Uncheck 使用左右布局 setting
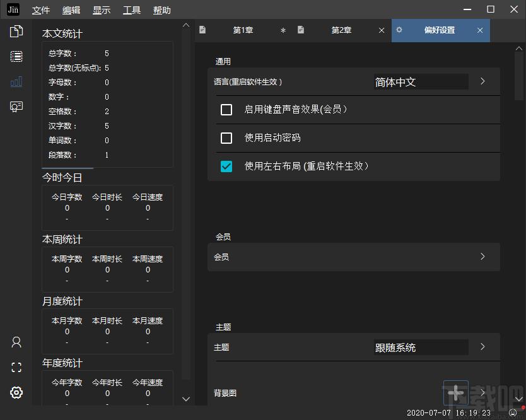526x420 pixels. pos(226,166)
